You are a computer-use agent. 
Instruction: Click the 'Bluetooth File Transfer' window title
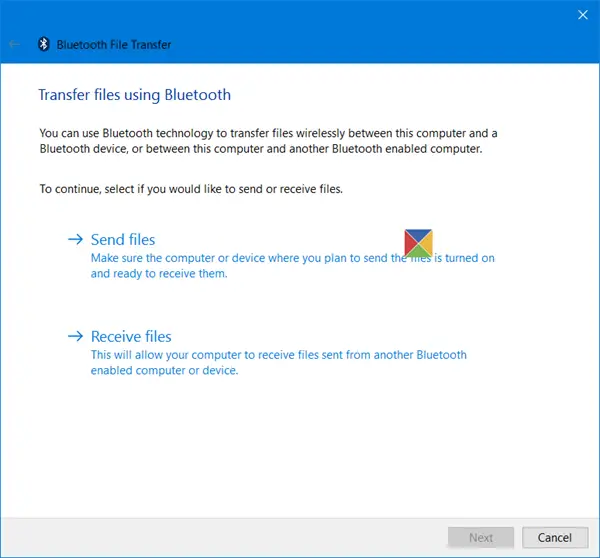pyautogui.click(x=114, y=45)
